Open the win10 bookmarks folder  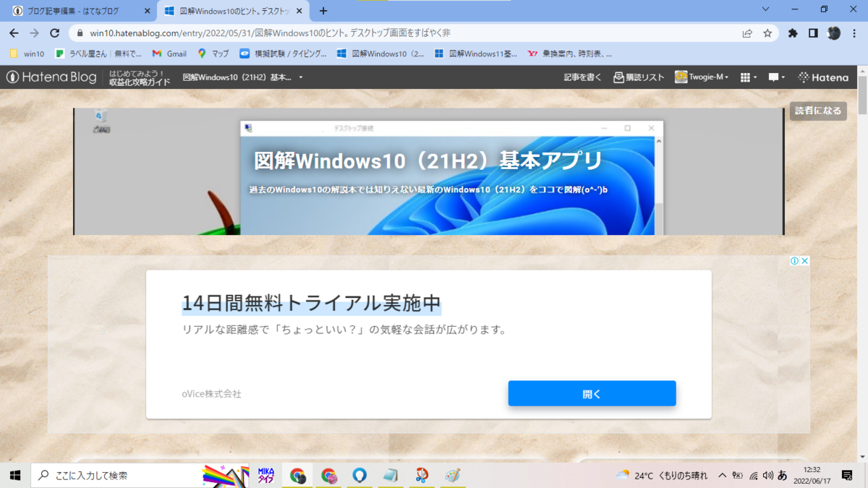tap(27, 53)
